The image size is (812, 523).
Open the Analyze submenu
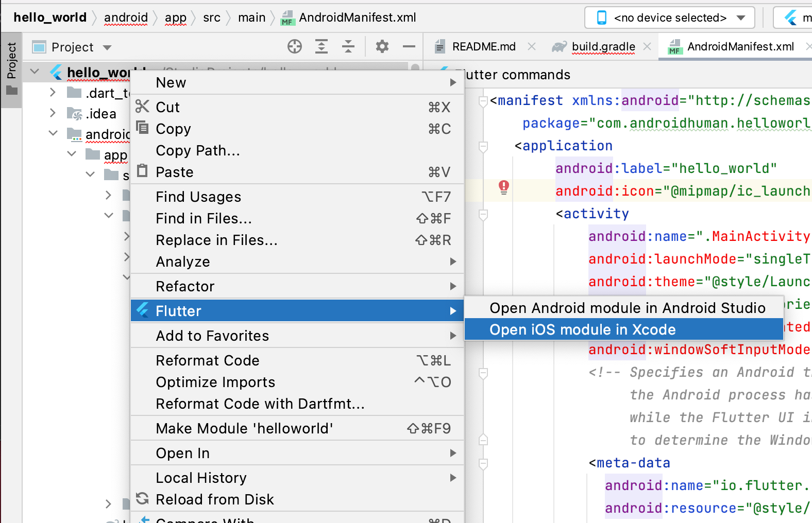click(x=297, y=261)
